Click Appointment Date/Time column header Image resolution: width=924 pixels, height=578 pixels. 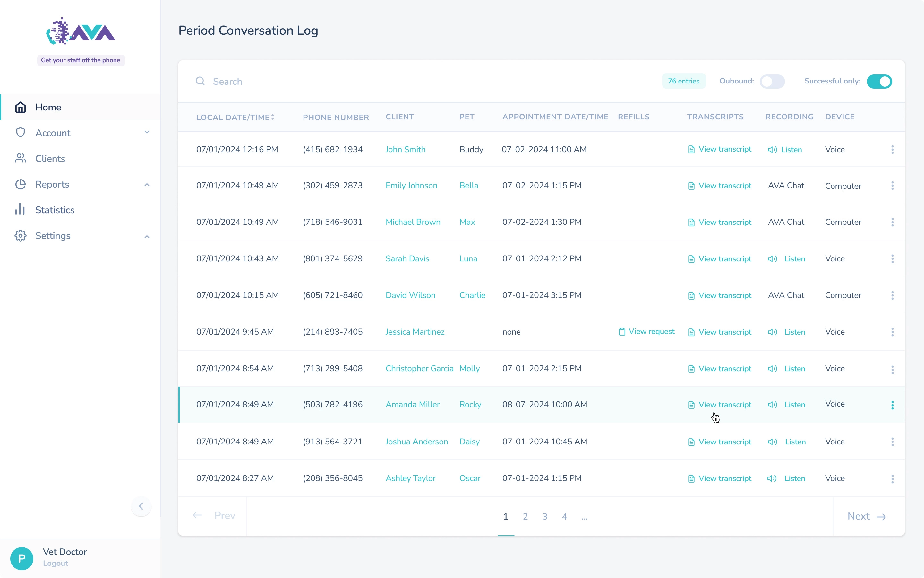click(x=555, y=117)
